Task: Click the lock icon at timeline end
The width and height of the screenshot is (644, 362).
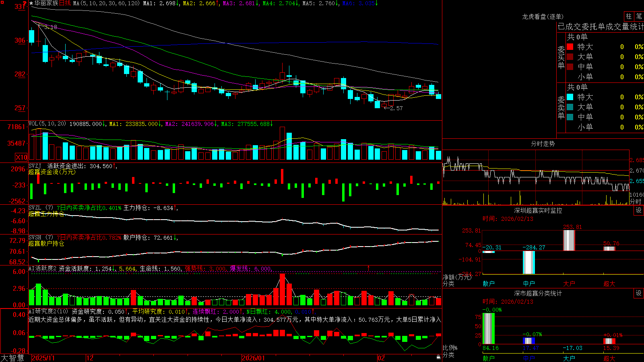Action: tap(438, 357)
